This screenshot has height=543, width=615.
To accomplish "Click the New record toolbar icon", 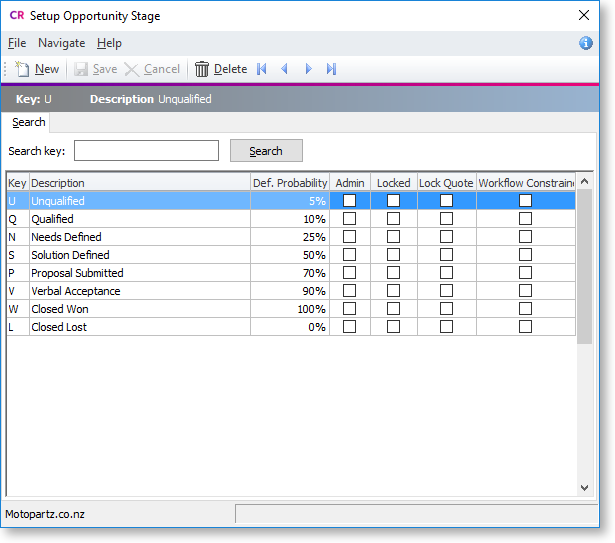I will [x=22, y=69].
